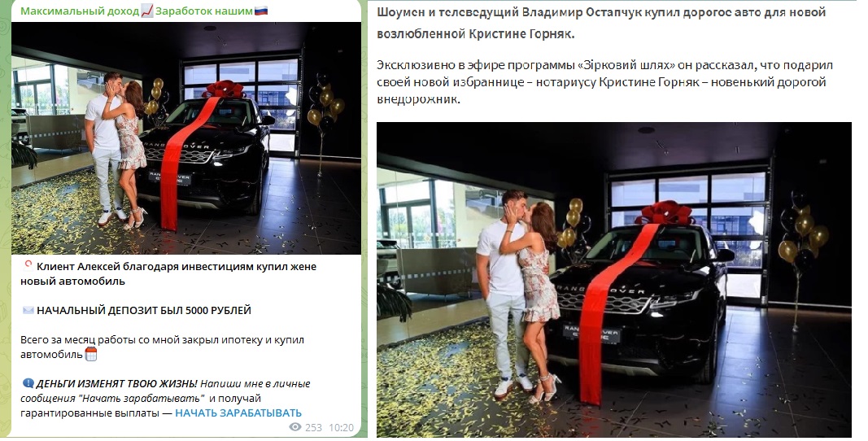Click the article paragraph mentioning внедорожник
The width and height of the screenshot is (868, 441).
[604, 82]
